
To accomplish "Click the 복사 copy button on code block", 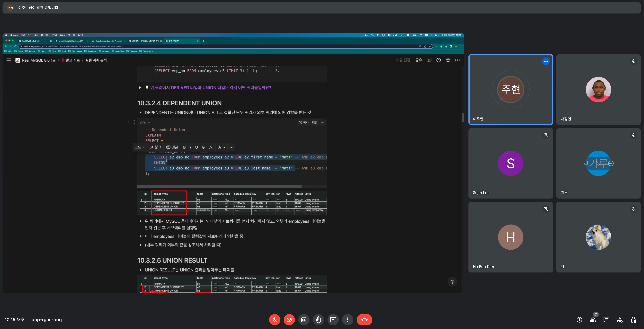I will 303,122.
